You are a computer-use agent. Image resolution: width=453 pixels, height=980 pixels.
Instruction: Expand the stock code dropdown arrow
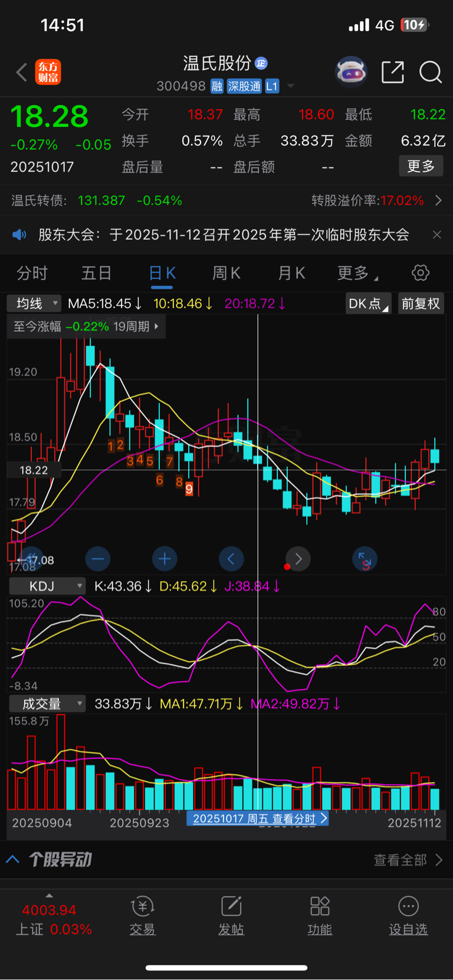coord(290,87)
